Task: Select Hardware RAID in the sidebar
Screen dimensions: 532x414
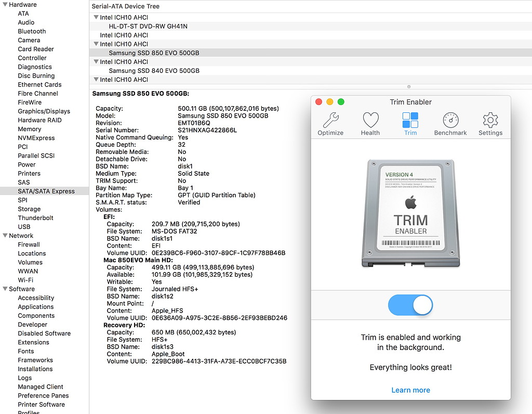Action: (39, 120)
